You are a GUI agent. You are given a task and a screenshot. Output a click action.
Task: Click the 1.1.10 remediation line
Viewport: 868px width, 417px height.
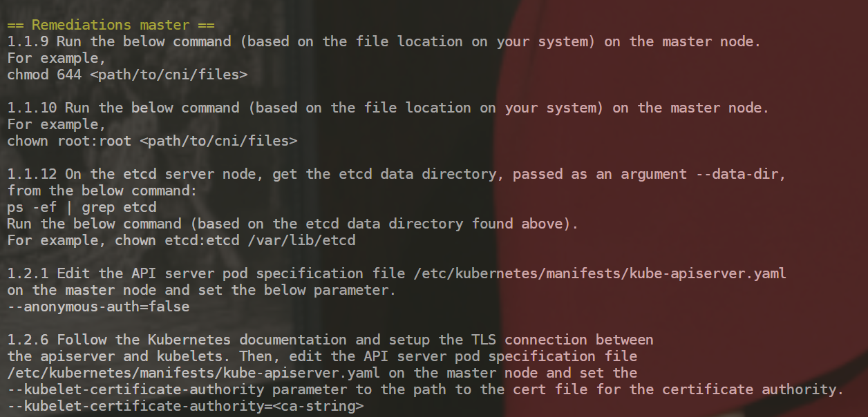pos(388,108)
